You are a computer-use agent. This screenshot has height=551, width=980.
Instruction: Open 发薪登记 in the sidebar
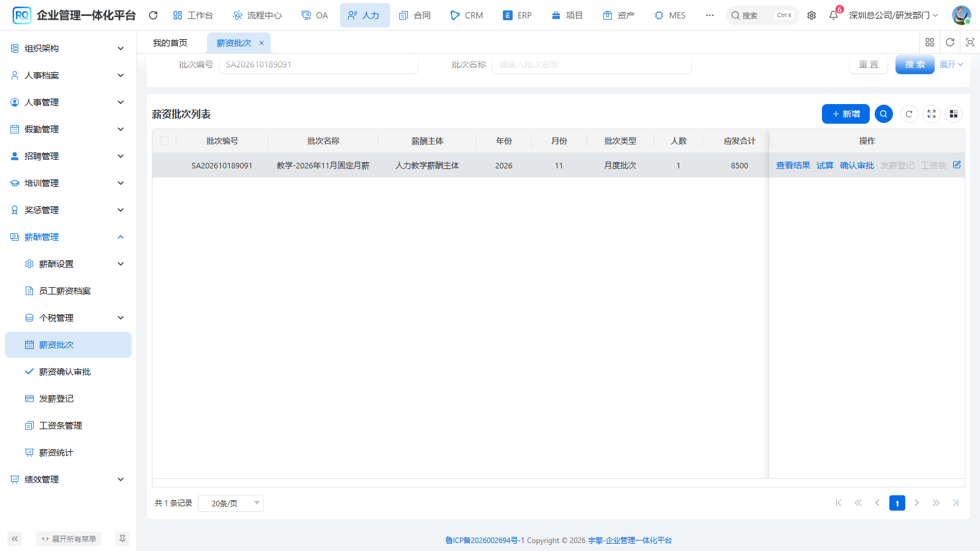point(68,399)
